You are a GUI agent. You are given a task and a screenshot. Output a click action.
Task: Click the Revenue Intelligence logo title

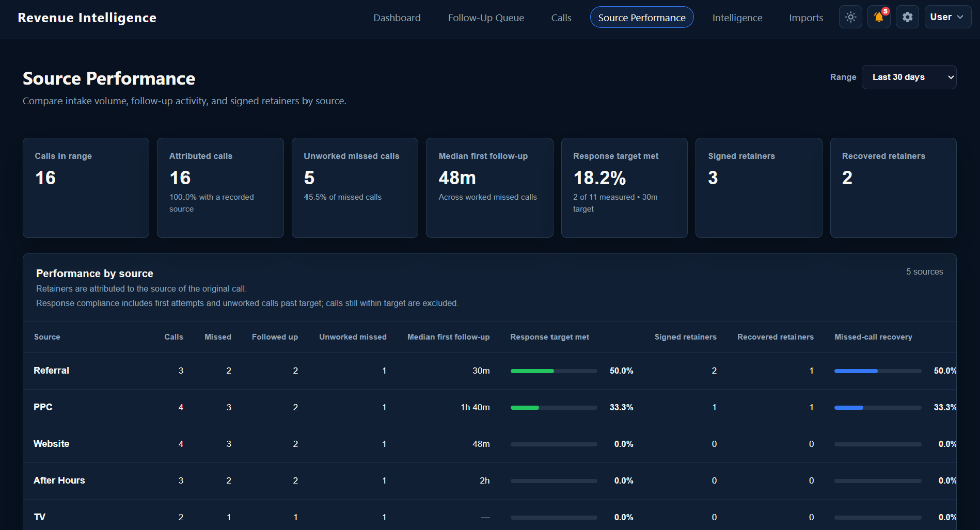[x=87, y=18]
